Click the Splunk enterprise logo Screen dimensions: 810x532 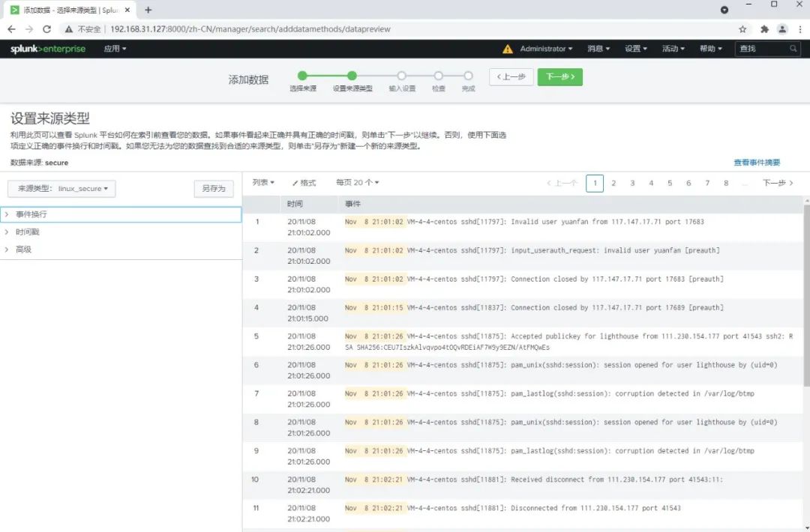tap(48, 49)
